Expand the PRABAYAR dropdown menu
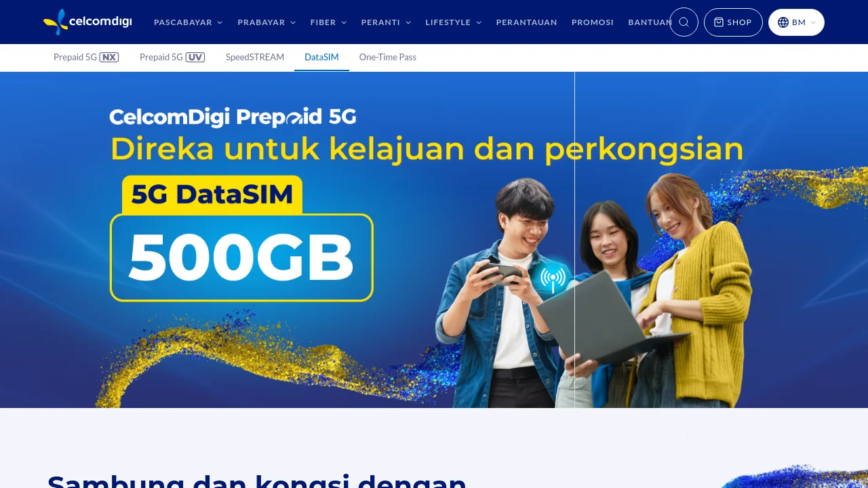 267,22
